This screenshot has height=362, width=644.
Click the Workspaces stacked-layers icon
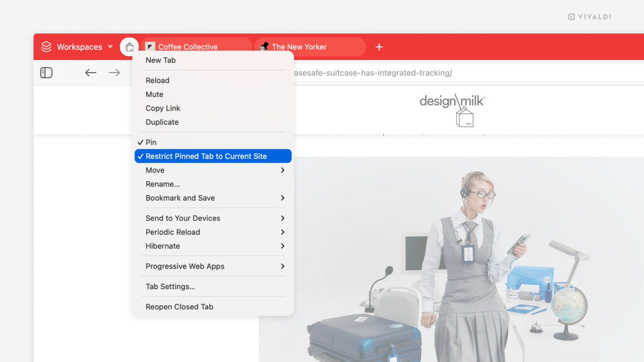[x=46, y=47]
